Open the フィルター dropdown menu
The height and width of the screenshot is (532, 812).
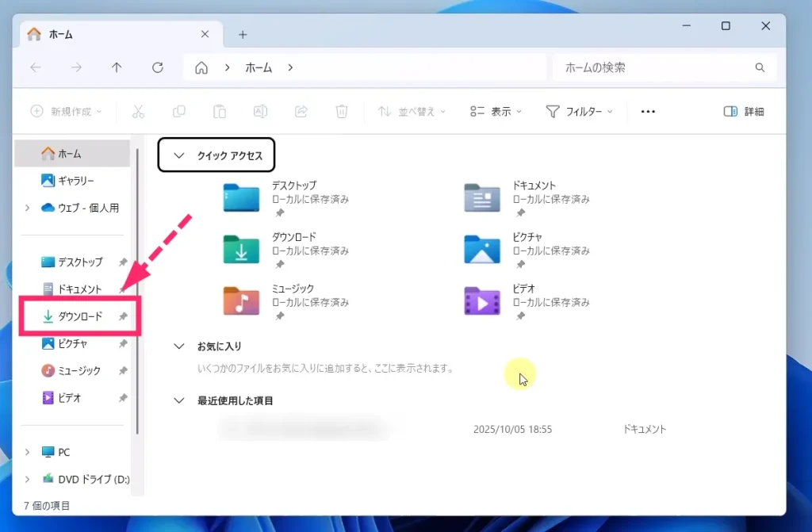click(580, 112)
